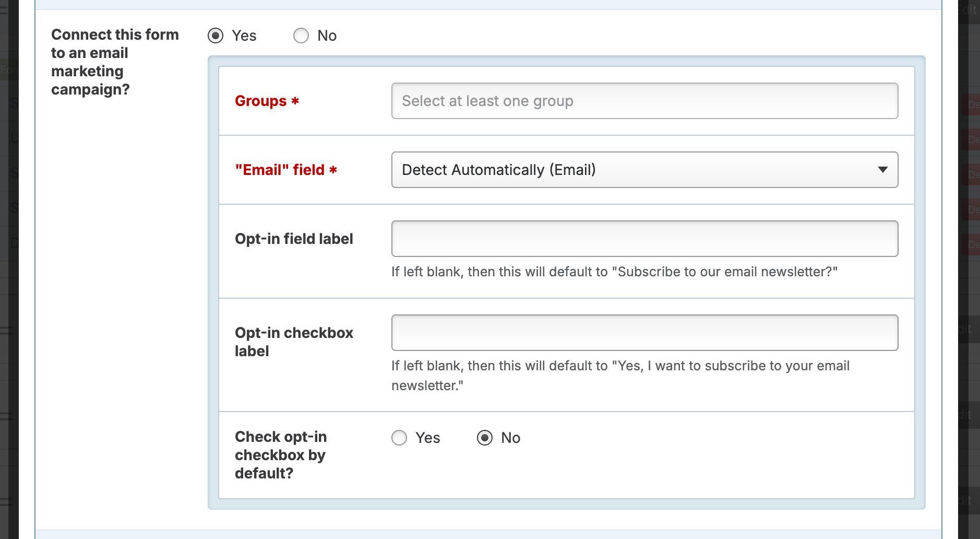
Task: Open the "Email" field dropdown
Action: pyautogui.click(x=644, y=170)
